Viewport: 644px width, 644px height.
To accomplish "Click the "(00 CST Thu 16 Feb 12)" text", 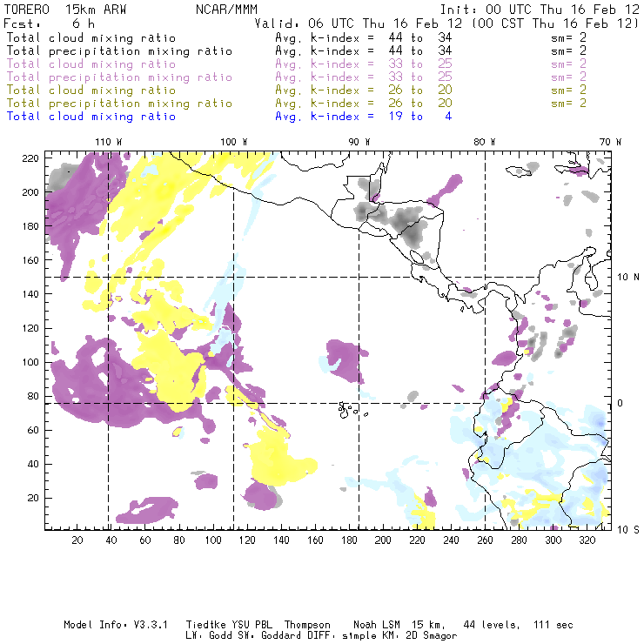I will [x=554, y=23].
